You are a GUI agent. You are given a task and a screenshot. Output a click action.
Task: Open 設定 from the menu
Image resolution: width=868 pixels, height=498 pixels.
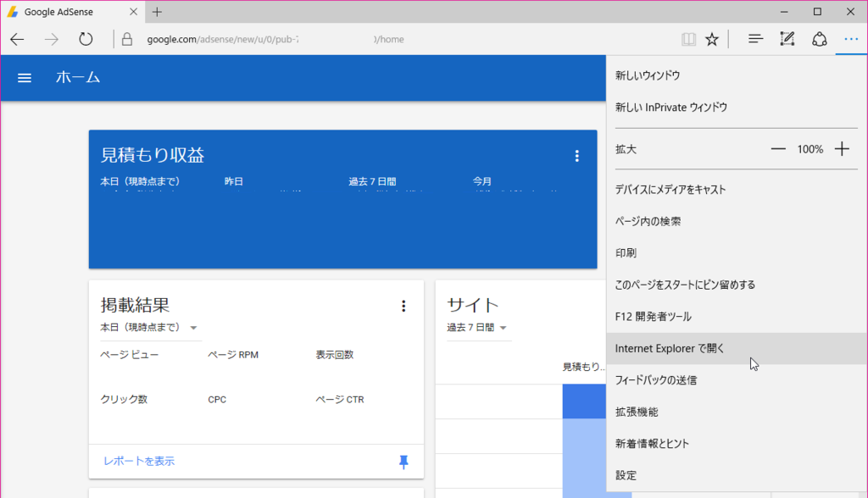click(x=737, y=475)
